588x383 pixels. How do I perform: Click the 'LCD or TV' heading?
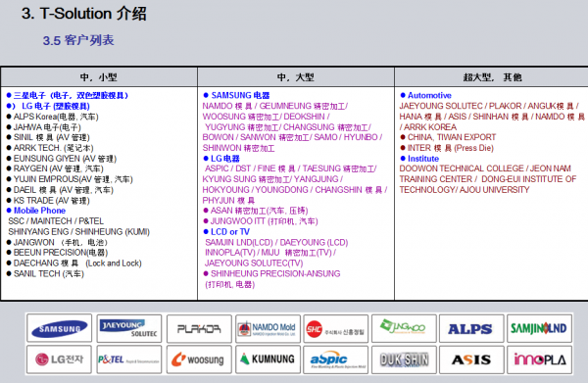(226, 231)
